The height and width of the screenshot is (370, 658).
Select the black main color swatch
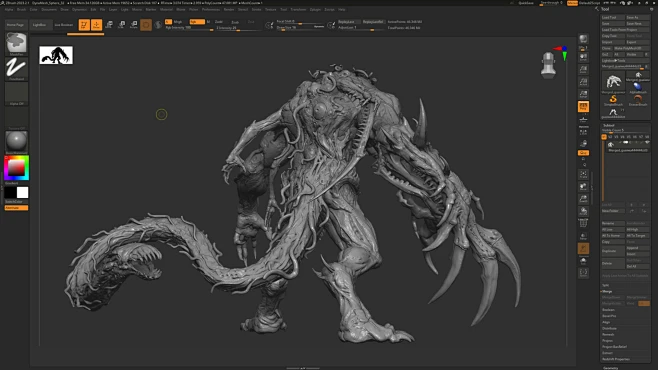click(10, 193)
